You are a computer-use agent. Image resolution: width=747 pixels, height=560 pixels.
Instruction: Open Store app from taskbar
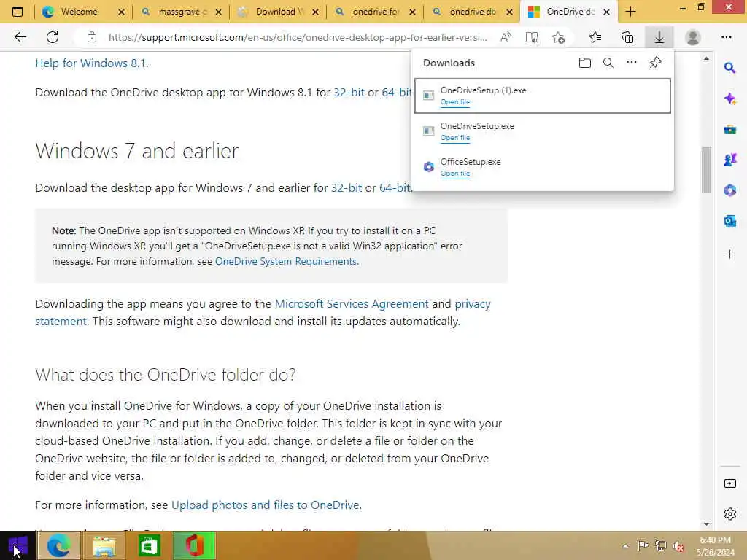point(150,545)
